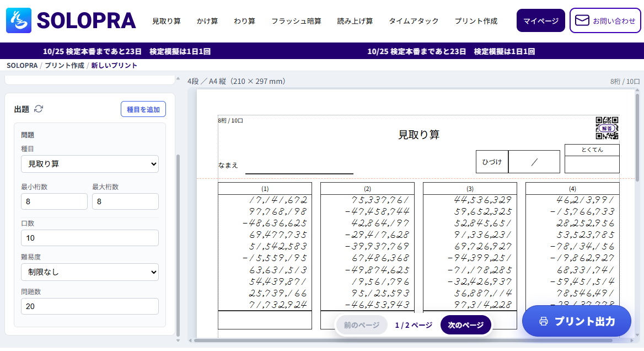644x351 pixels.
Task: Click the refresh icon beside 出題
Action: tap(39, 109)
